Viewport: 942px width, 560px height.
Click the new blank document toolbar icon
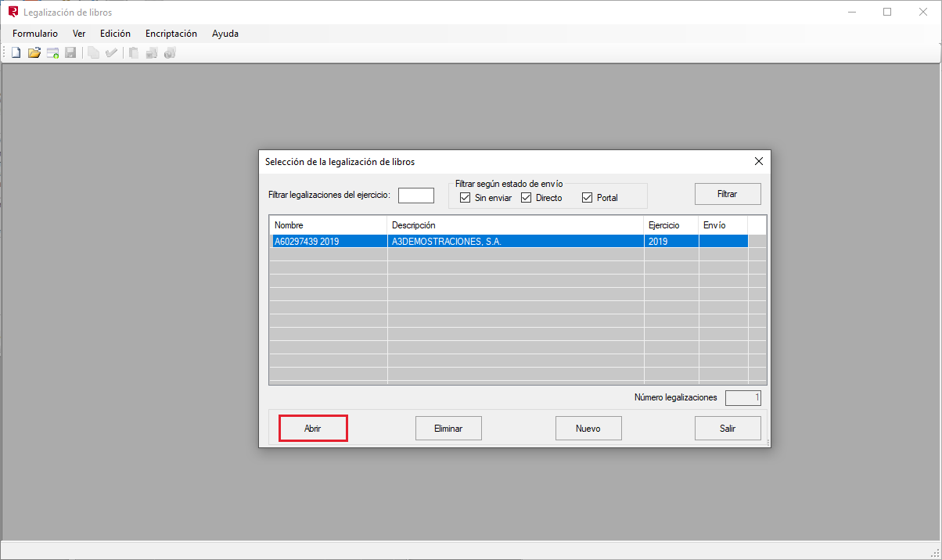16,53
